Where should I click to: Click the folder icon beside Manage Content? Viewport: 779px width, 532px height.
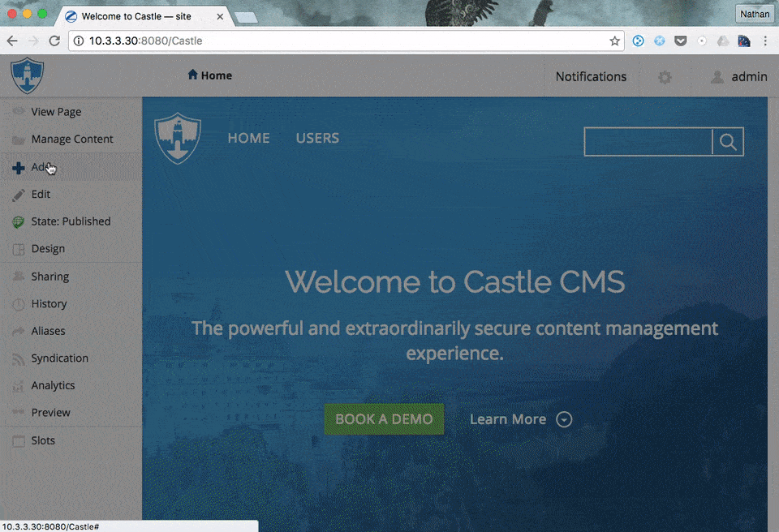(x=19, y=139)
